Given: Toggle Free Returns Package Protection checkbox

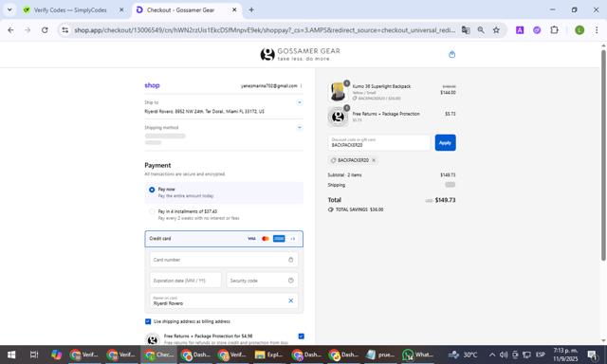Looking at the screenshot, I should (x=302, y=337).
